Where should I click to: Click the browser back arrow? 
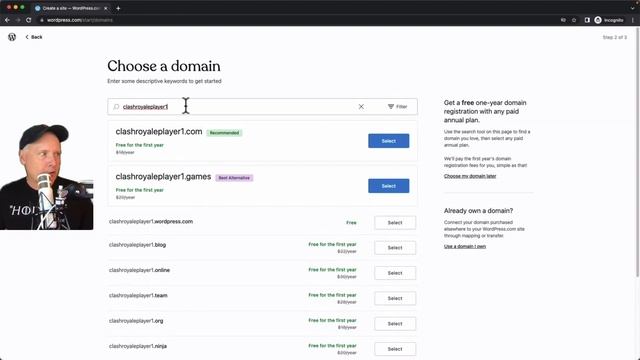pos(7,20)
